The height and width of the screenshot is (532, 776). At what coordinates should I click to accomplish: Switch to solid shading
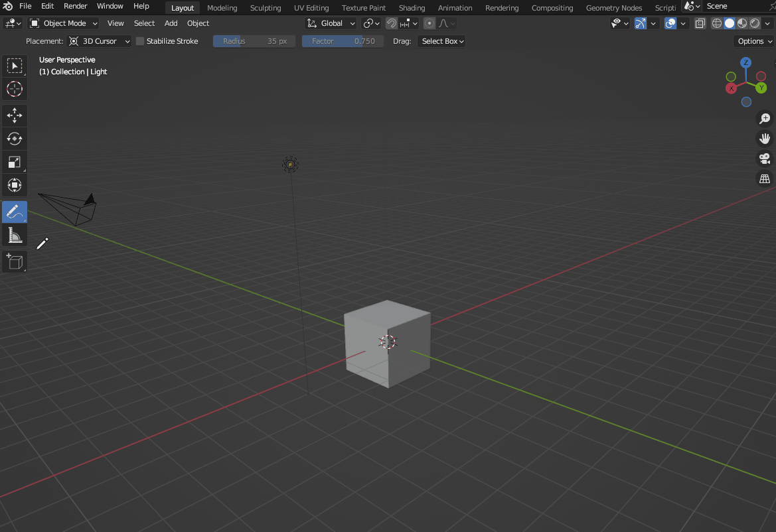pyautogui.click(x=730, y=23)
